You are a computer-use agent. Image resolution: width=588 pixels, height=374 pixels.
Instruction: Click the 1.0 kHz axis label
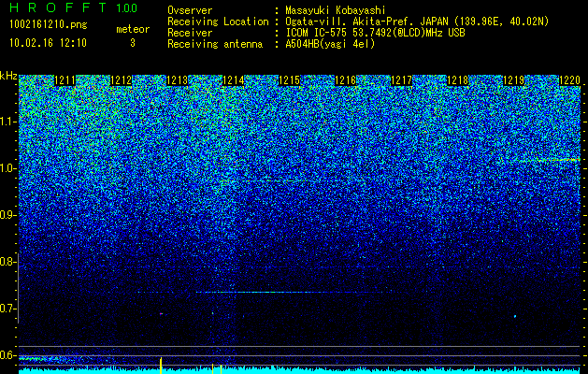pyautogui.click(x=7, y=168)
